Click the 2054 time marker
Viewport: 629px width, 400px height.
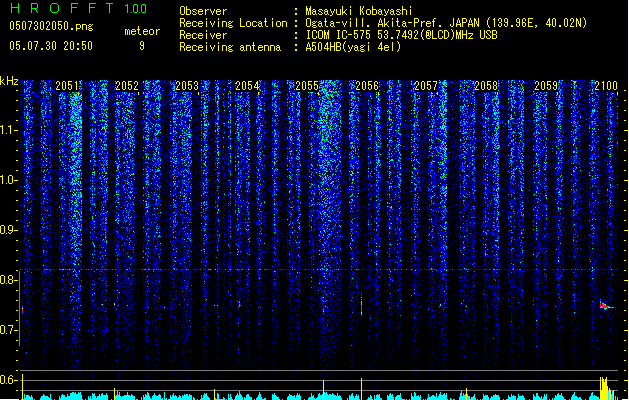[247, 85]
